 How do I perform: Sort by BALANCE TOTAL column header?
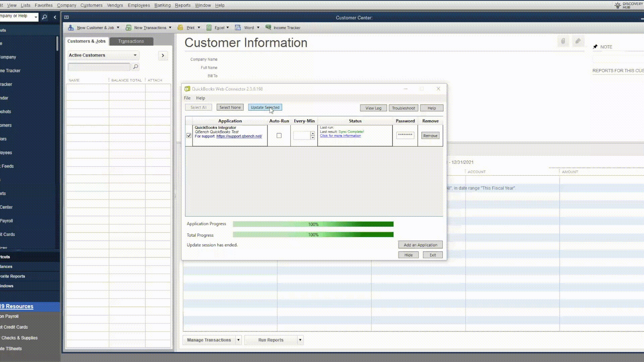tap(126, 80)
